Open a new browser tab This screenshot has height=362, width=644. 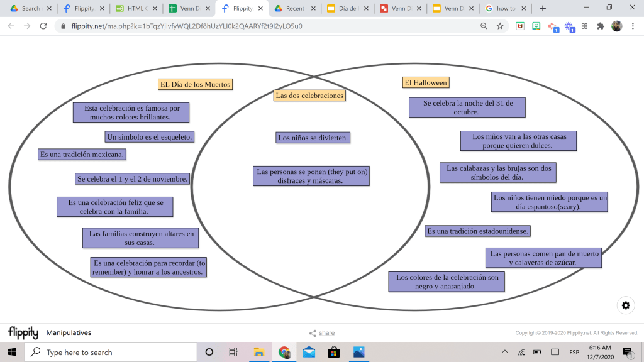(543, 9)
